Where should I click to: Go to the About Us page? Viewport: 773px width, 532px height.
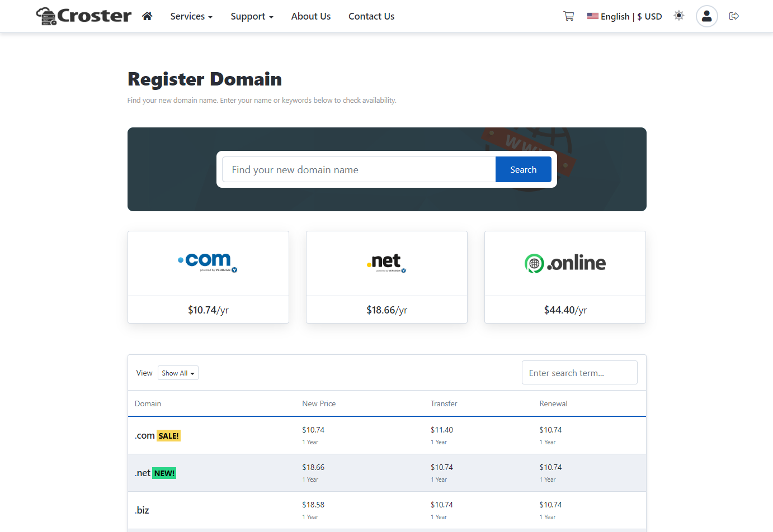pyautogui.click(x=310, y=16)
